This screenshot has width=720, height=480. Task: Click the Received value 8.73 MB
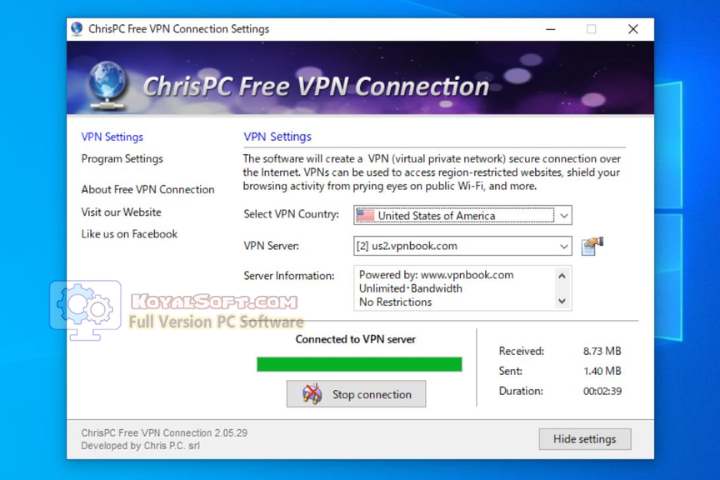coord(602,351)
